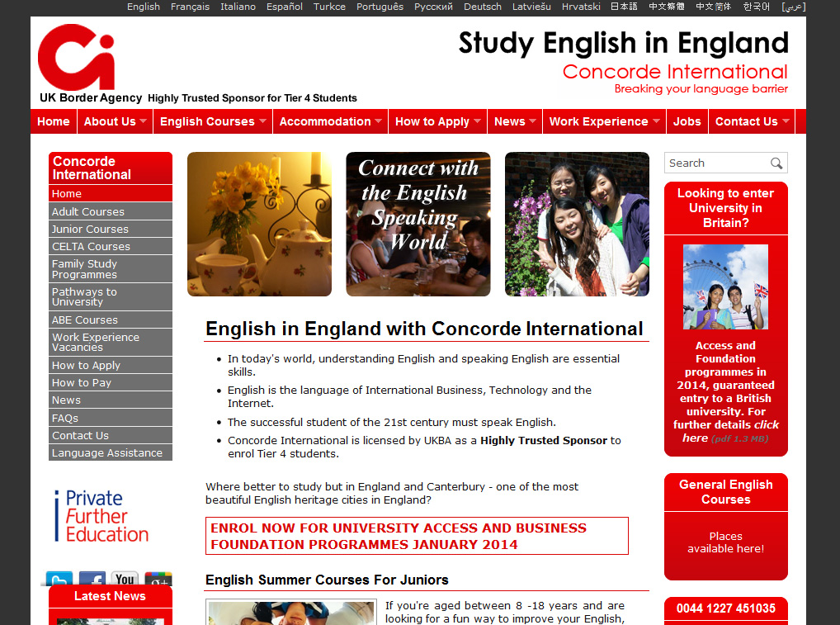This screenshot has width=840, height=625.
Task: Click the 'English Summer Courses For Juniors' heading
Action: [x=327, y=580]
